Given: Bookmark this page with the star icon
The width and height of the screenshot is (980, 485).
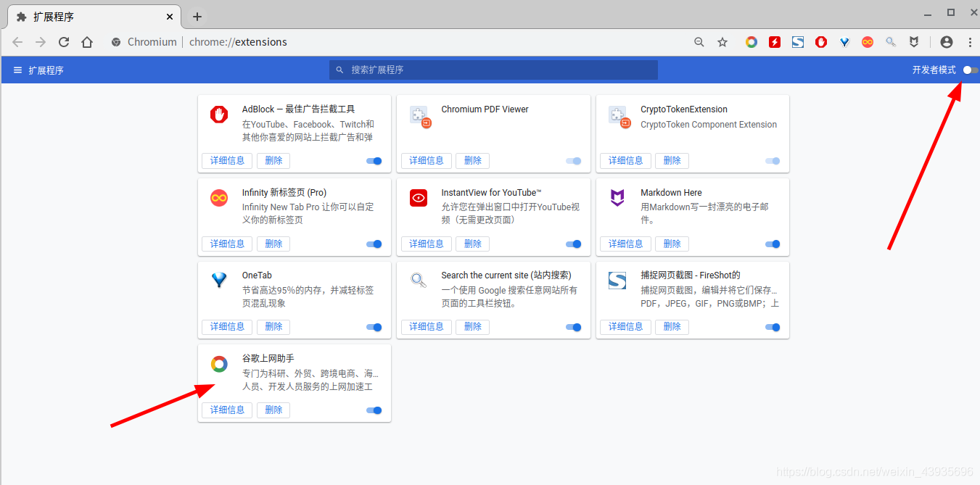Looking at the screenshot, I should tap(722, 42).
